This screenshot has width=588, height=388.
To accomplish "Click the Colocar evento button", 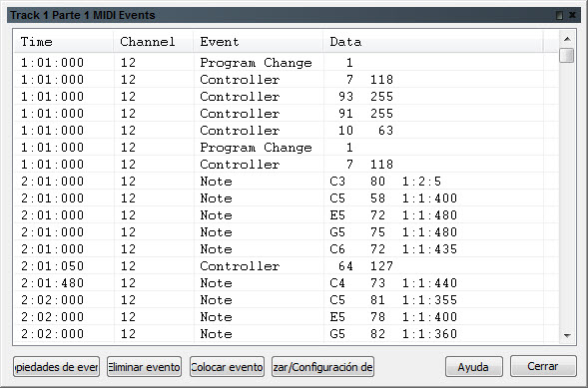I will coord(227,367).
